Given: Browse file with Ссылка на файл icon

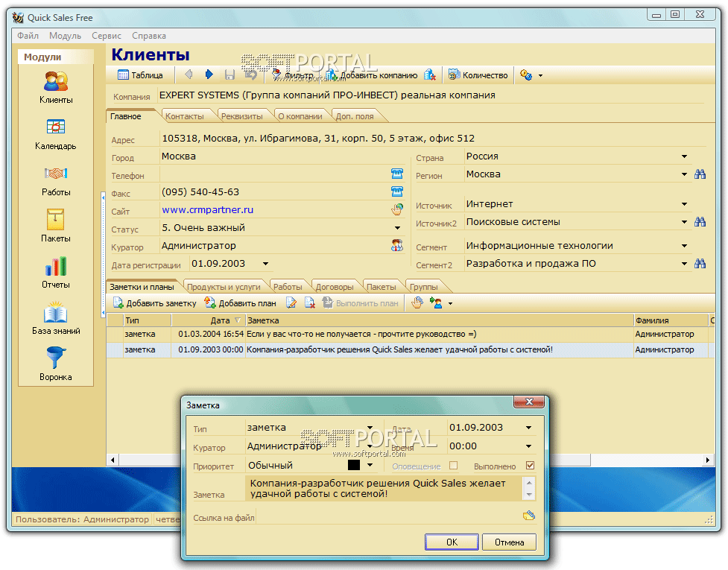Looking at the screenshot, I should (529, 515).
